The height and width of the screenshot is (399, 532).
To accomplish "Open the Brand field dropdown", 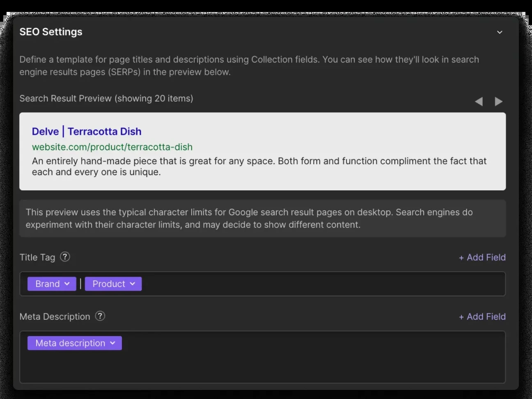I will click(x=52, y=284).
